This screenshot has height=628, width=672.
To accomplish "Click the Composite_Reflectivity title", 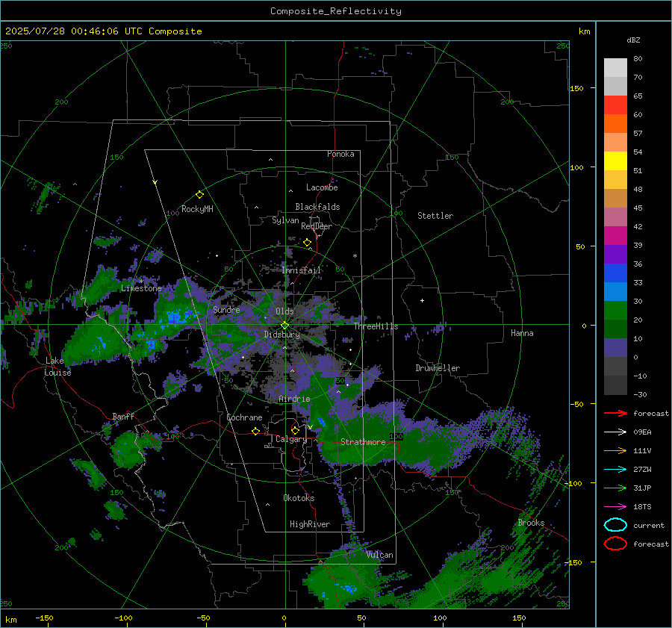I will [336, 11].
